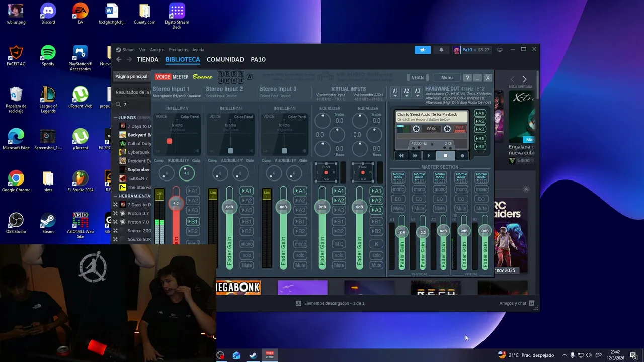Image resolution: width=644 pixels, height=362 pixels.
Task: Show next featured item in Steam carousel
Action: 524,79
